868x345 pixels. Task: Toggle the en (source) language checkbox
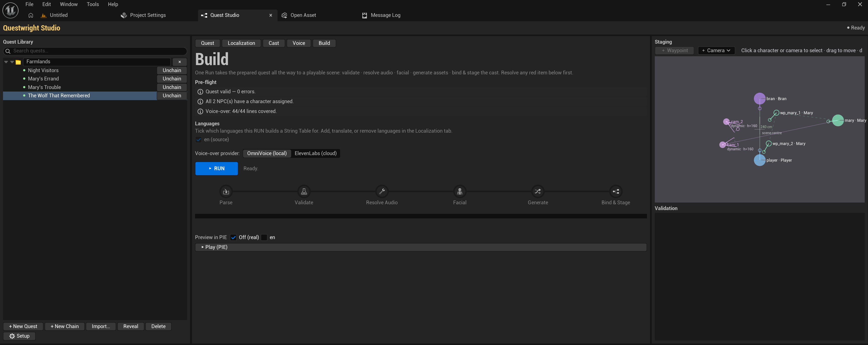[199, 139]
